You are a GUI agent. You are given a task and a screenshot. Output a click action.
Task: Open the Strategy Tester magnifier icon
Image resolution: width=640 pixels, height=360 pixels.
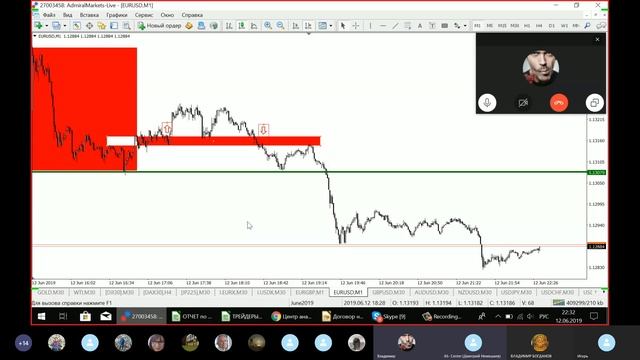(127, 26)
